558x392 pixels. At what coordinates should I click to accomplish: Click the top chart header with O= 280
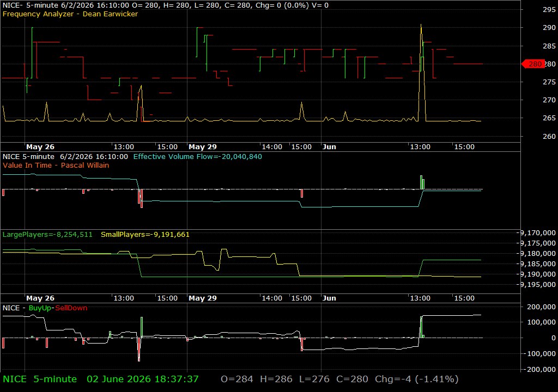point(166,5)
